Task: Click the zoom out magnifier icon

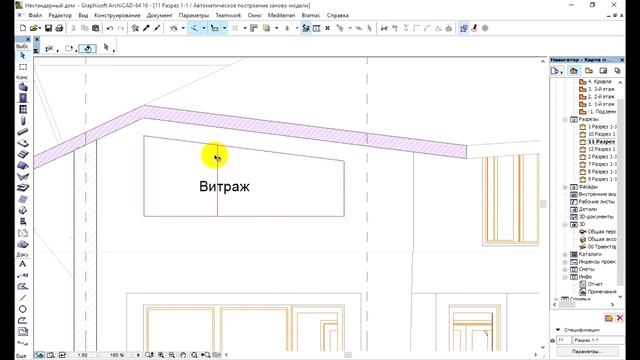Action: click(172, 355)
